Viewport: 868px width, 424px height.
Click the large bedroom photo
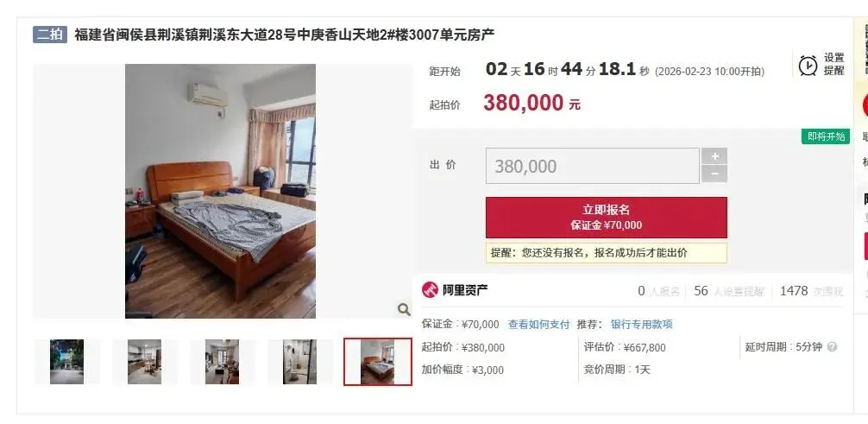point(220,191)
